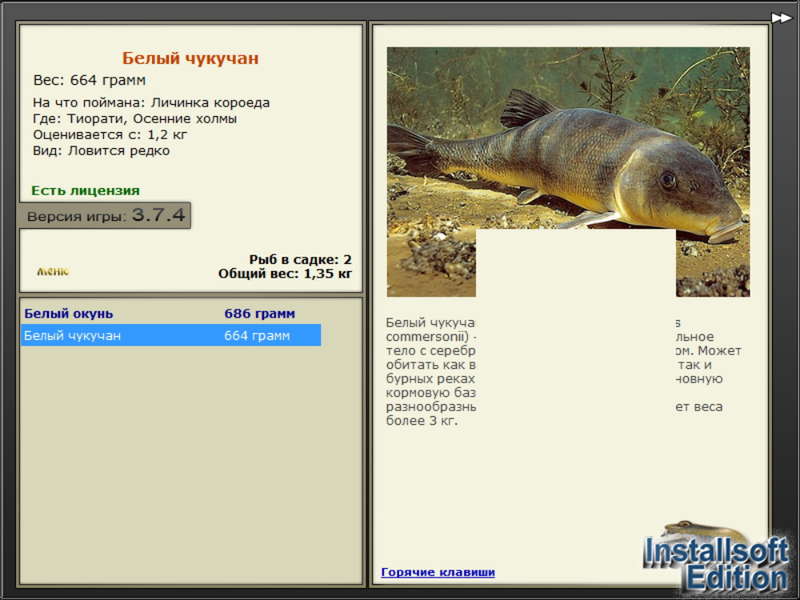Click the Есть лицензия status text
The image size is (800, 600).
[85, 190]
